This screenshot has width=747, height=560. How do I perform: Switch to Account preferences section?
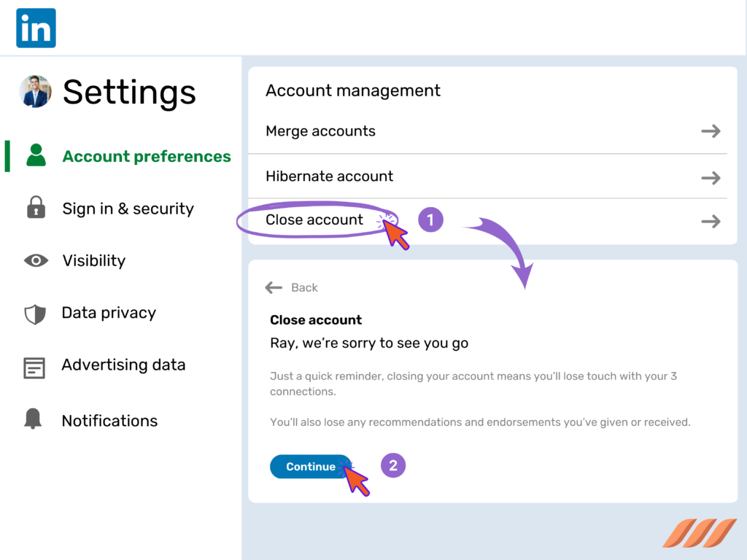tap(146, 156)
